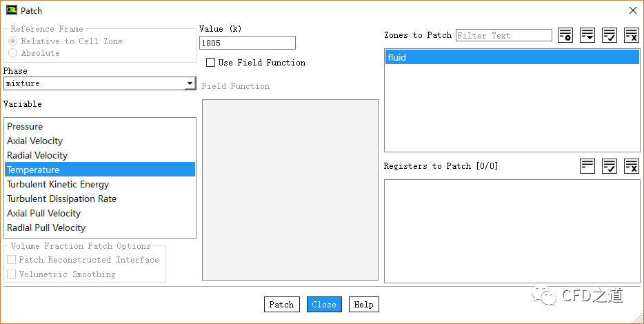Deselect all registers in Registers to Patch
The width and height of the screenshot is (644, 324).
pos(632,165)
